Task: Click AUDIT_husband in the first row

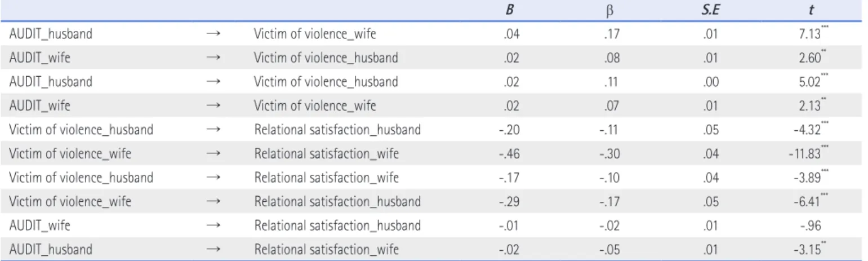Action: 51,33
